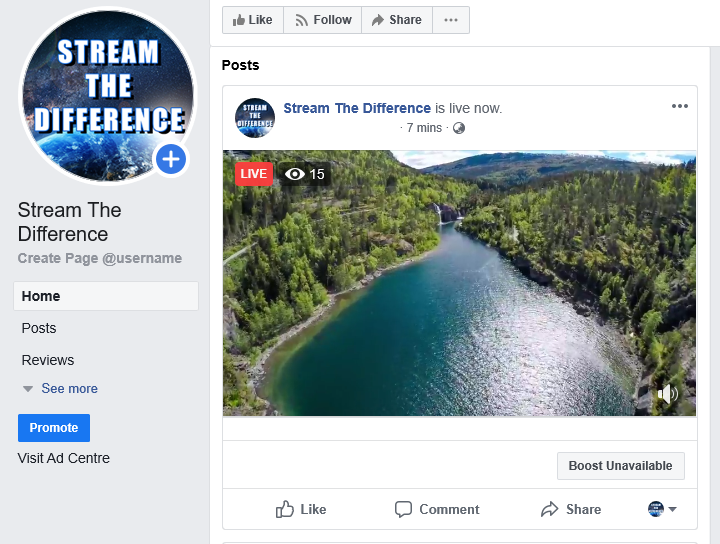Expand the post-as page selector dropdown
Image resolution: width=720 pixels, height=544 pixels.
tap(662, 509)
